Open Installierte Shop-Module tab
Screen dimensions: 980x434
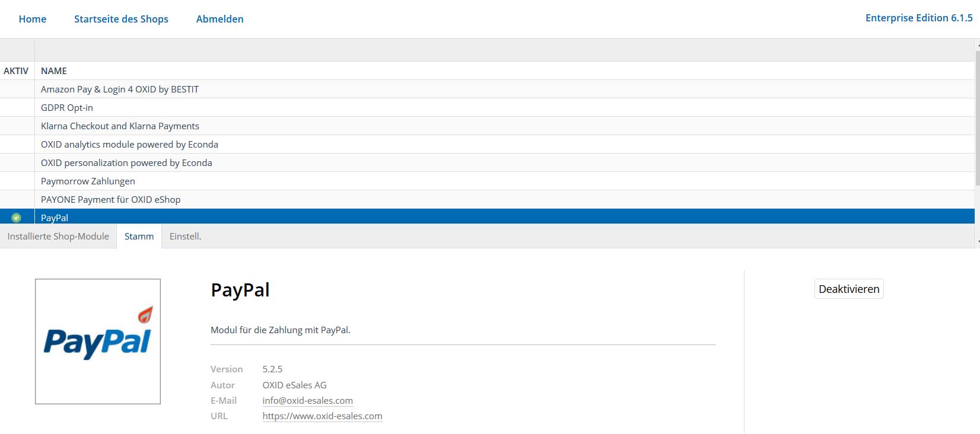[x=58, y=236]
